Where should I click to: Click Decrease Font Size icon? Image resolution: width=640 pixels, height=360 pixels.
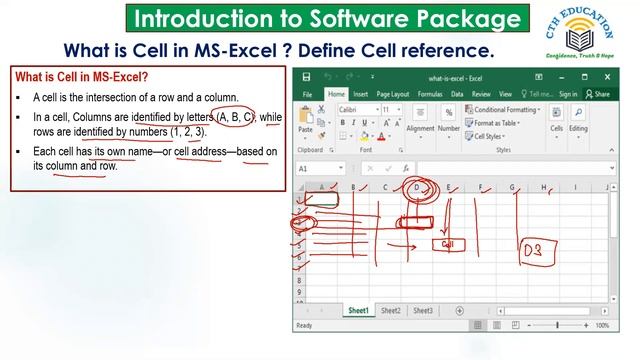click(397, 123)
